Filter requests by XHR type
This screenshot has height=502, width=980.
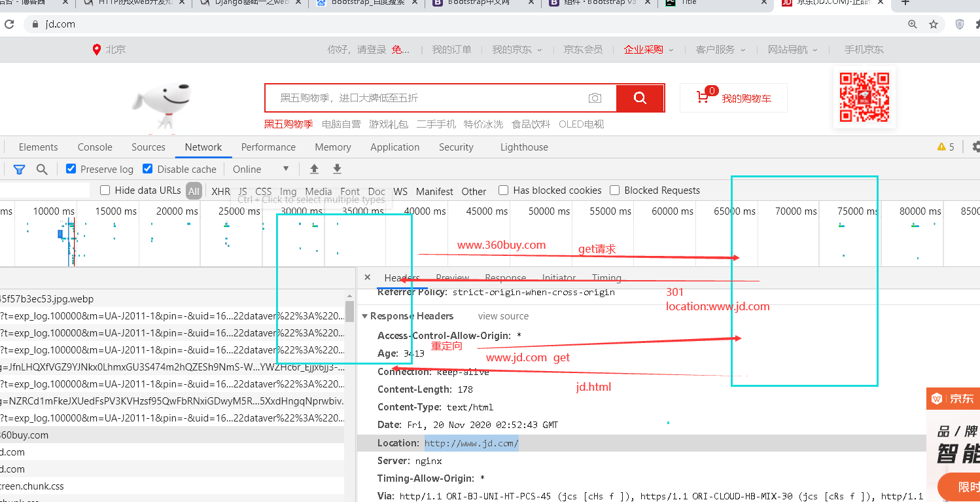tap(221, 192)
